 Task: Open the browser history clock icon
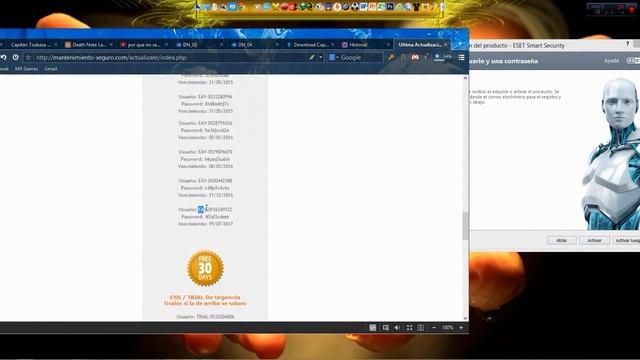[16, 58]
